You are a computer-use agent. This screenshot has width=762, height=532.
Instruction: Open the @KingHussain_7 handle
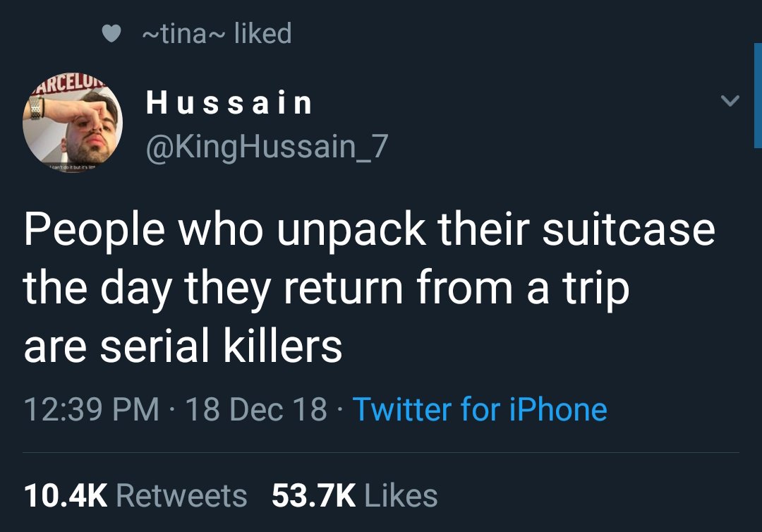(267, 147)
